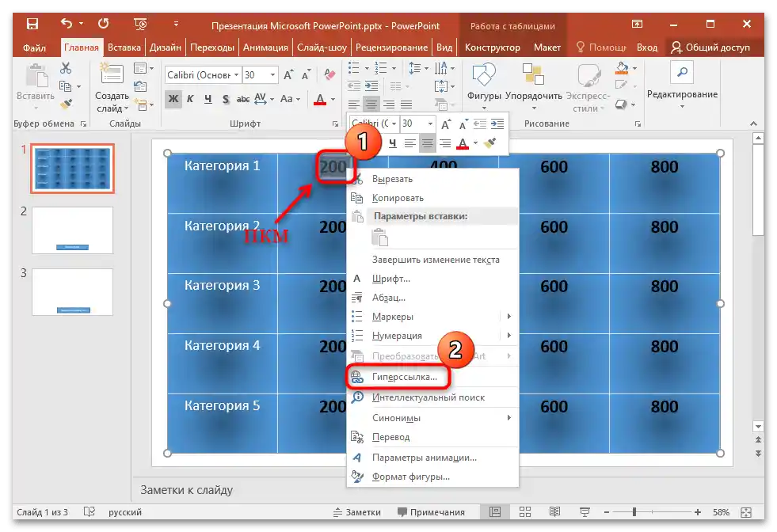
Task: Switch to Slide Sorter view icon
Action: point(525,511)
